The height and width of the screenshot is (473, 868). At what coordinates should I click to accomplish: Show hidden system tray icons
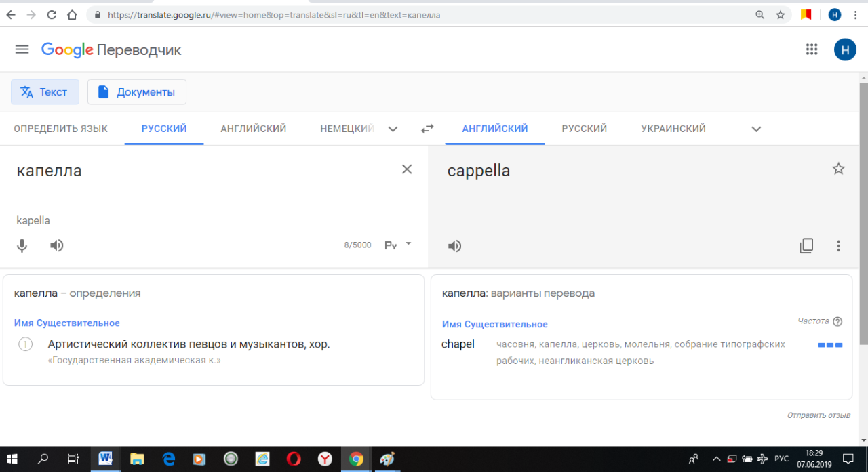pos(716,459)
